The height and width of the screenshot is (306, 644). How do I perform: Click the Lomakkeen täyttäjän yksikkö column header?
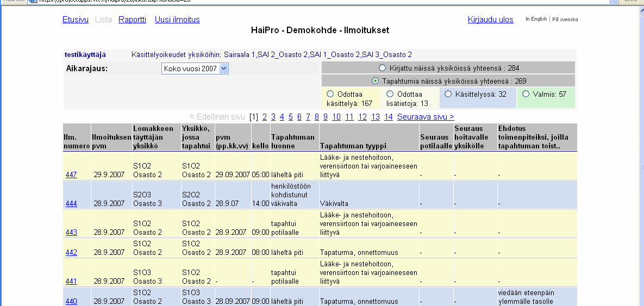click(x=156, y=137)
